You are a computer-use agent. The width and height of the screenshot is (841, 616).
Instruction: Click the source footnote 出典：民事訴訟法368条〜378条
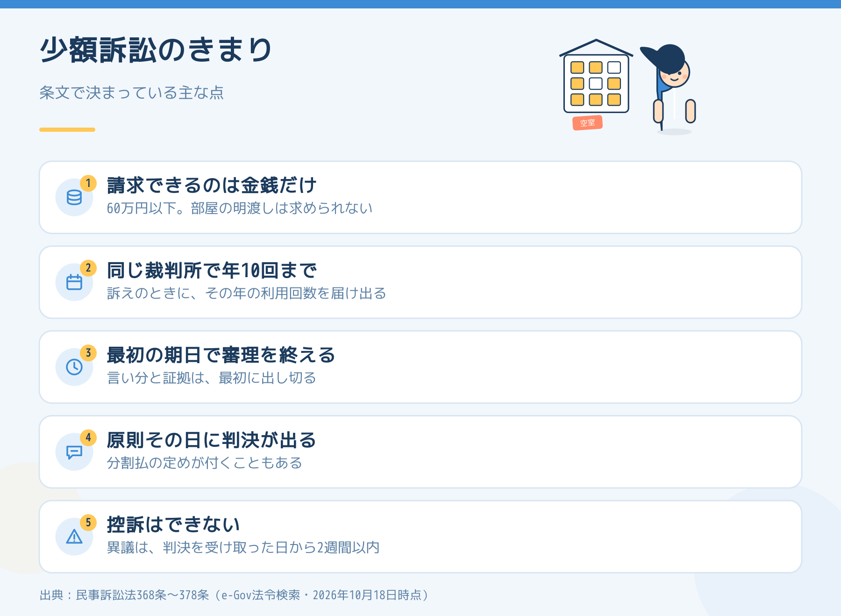(x=124, y=595)
